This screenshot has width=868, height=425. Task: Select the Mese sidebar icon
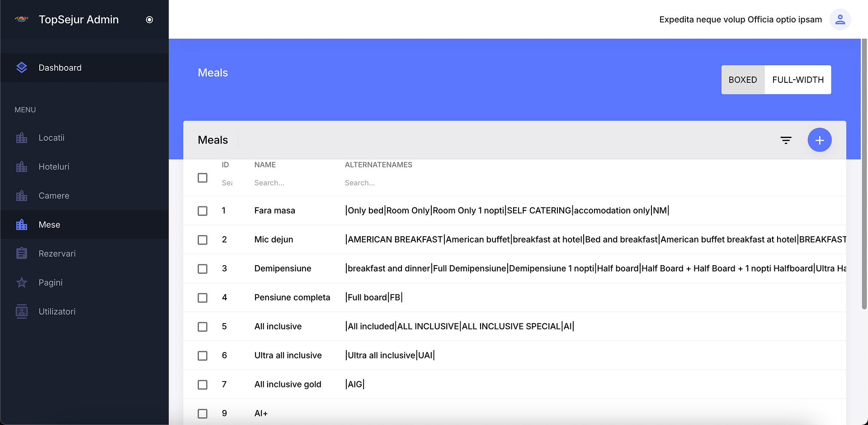21,224
